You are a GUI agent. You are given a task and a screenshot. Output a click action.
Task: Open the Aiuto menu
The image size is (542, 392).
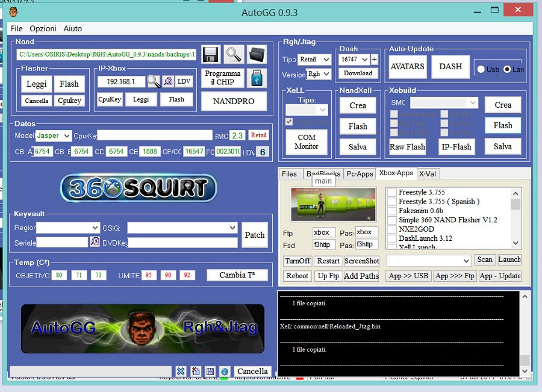click(x=73, y=29)
